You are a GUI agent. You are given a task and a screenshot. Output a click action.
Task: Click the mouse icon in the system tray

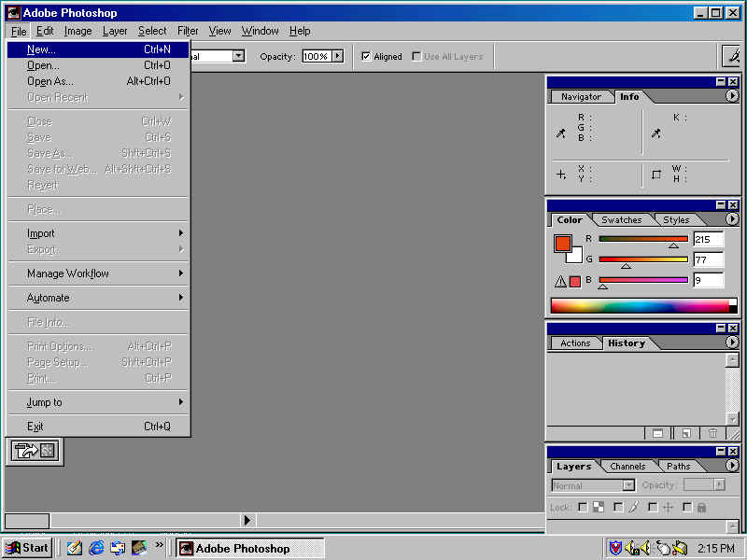pyautogui.click(x=663, y=548)
